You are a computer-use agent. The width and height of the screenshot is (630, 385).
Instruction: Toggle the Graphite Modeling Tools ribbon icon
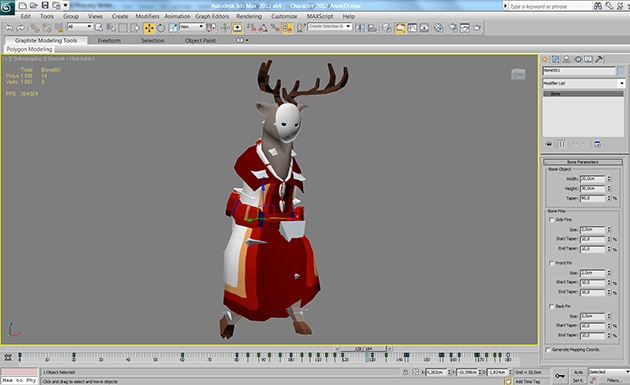coord(400,28)
